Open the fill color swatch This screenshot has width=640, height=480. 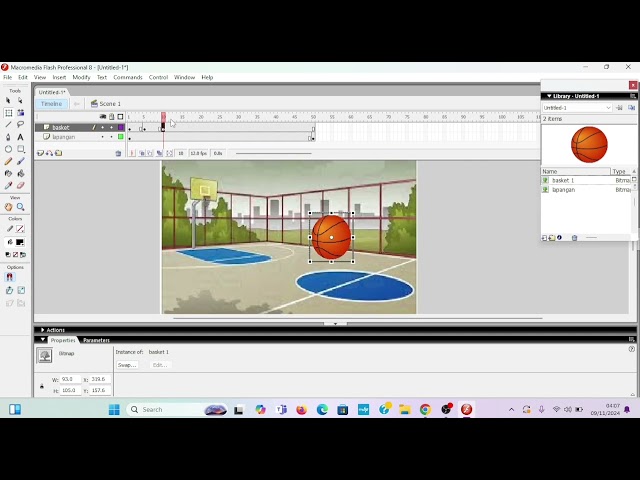[20, 242]
